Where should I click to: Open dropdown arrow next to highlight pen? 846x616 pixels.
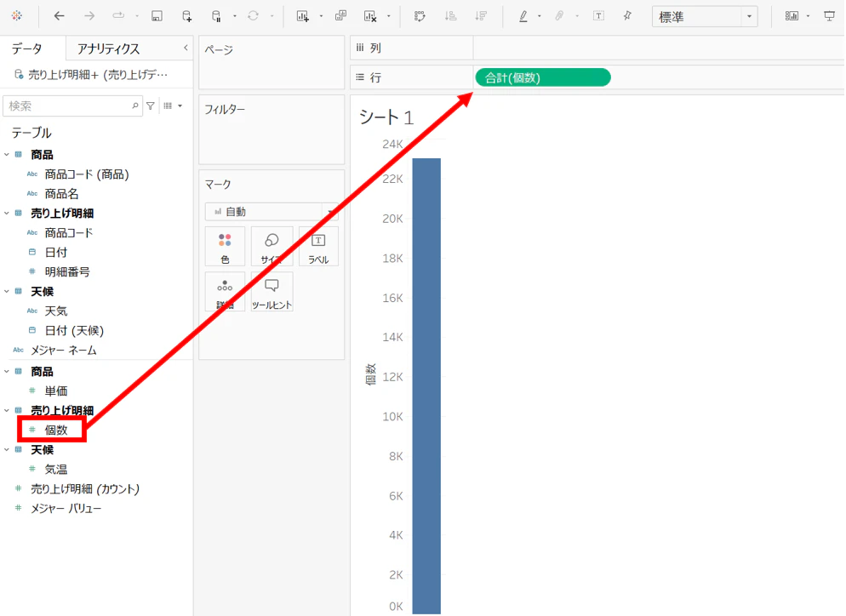[x=539, y=16]
